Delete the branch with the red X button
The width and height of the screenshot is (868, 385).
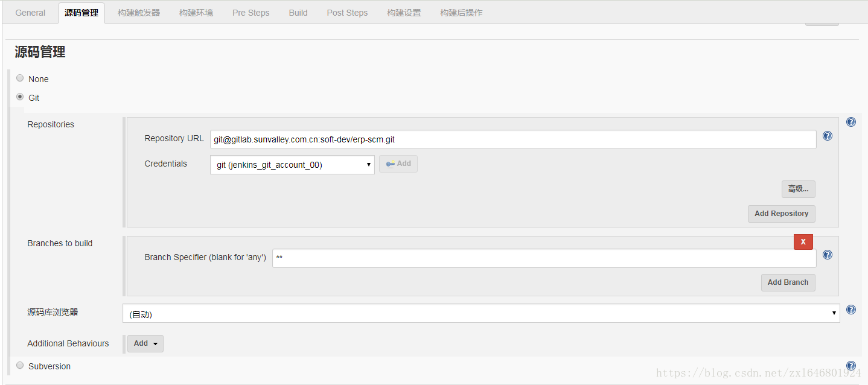(x=803, y=241)
